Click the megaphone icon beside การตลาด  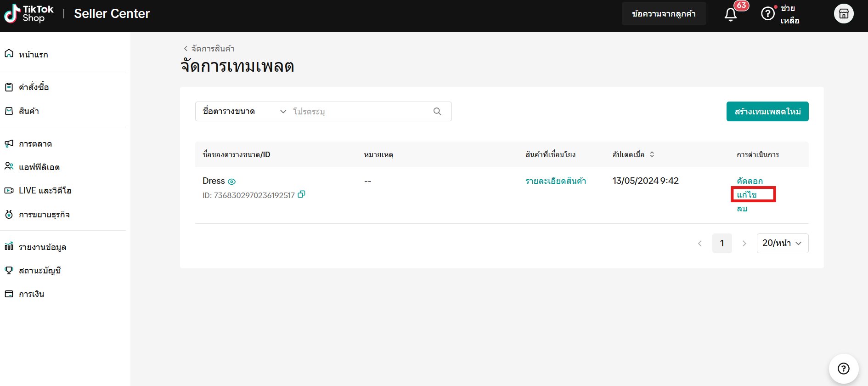click(9, 143)
